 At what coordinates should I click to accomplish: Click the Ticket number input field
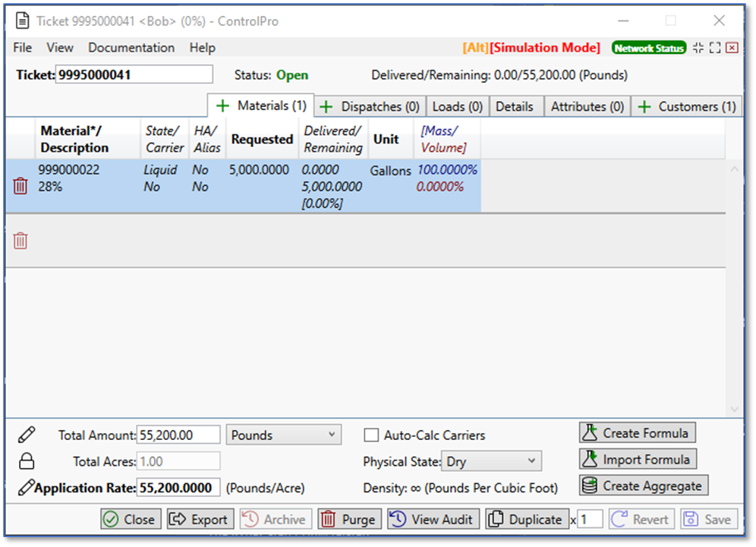(x=134, y=74)
